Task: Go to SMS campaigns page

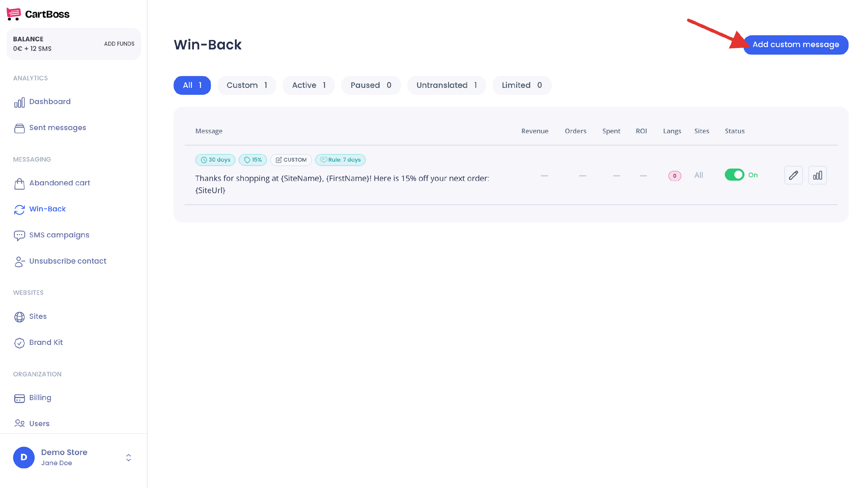Action: [59, 235]
